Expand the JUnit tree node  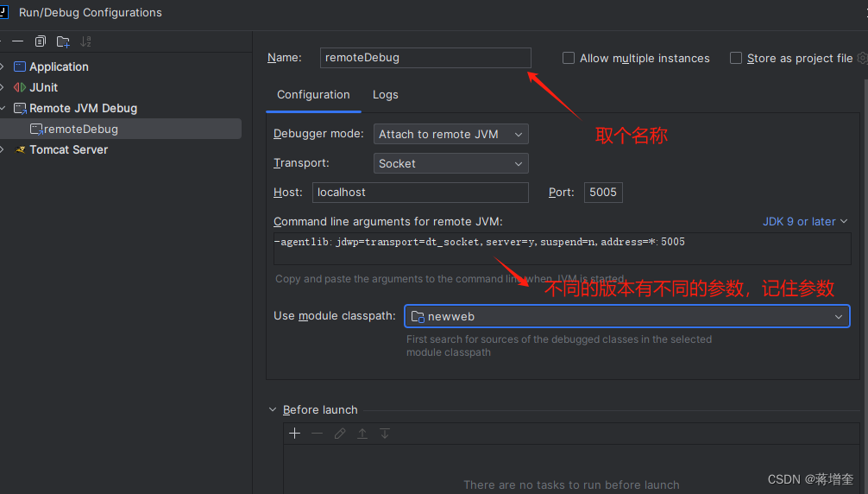3,87
